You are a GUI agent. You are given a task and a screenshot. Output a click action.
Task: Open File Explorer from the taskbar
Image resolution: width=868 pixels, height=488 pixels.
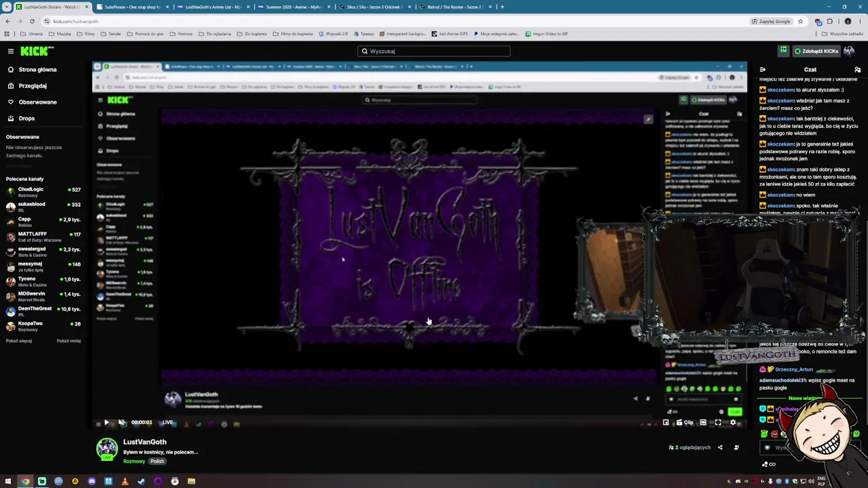[191, 481]
